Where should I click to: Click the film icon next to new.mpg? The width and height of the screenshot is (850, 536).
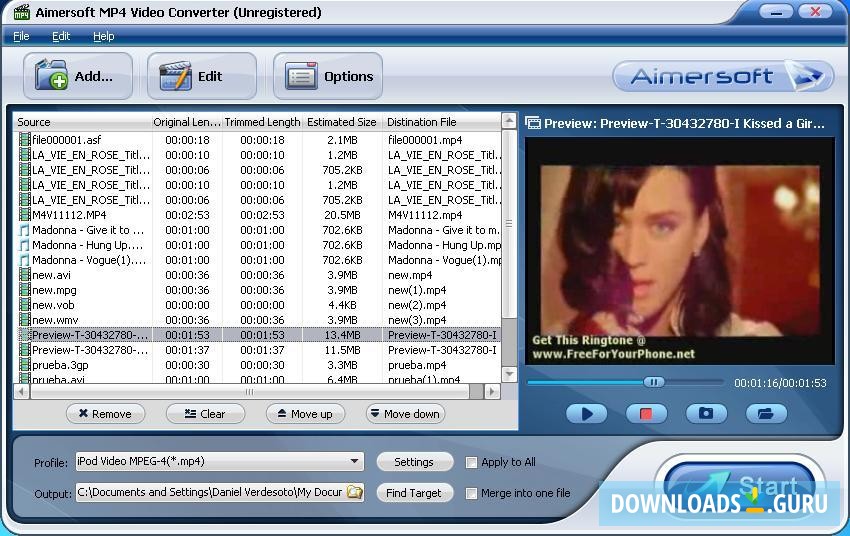pyautogui.click(x=24, y=290)
